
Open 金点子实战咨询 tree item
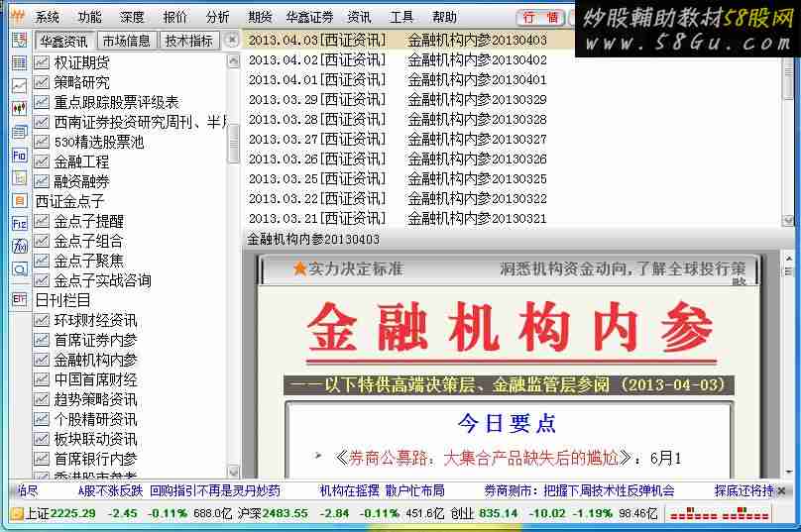coord(103,280)
